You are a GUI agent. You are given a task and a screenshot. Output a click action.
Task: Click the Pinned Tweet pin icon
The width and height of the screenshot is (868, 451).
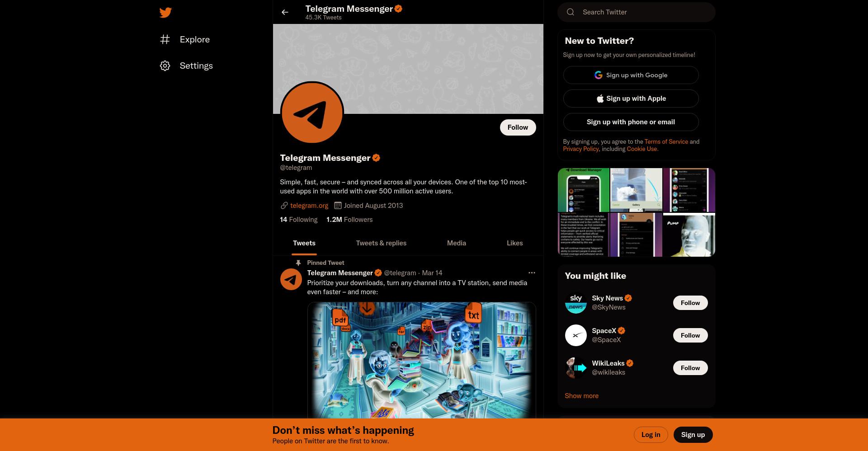(x=298, y=263)
